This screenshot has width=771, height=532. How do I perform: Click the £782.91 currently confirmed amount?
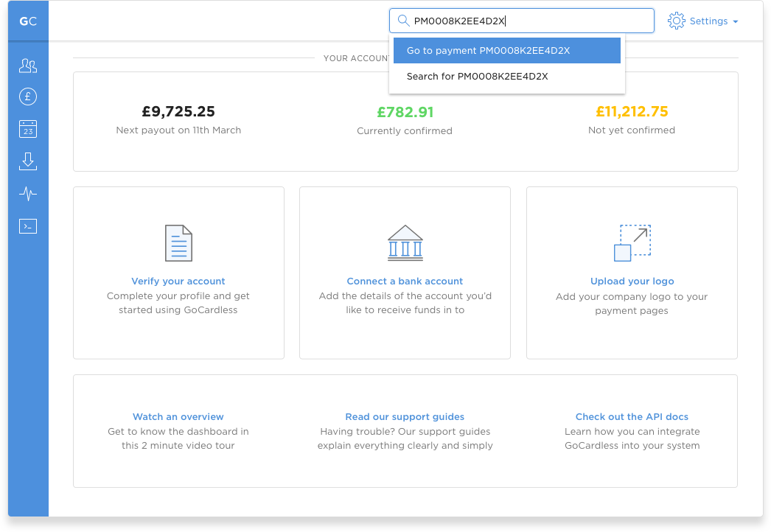[x=405, y=112]
